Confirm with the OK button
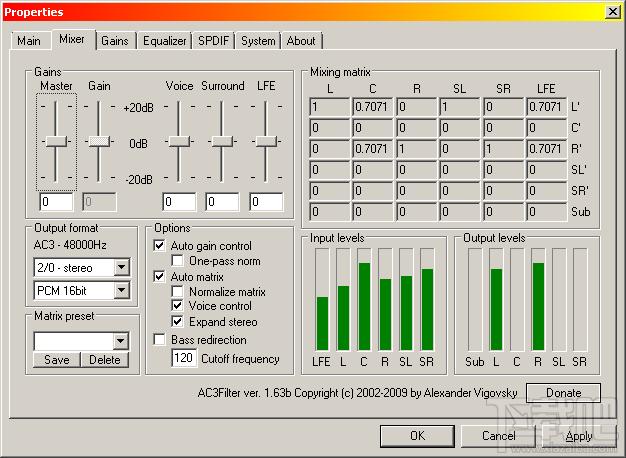Screen dimensions: 626x458 (x=417, y=436)
